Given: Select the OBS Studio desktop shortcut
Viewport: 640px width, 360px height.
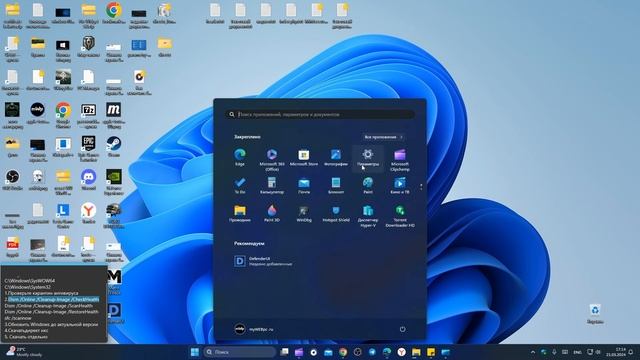Looking at the screenshot, I should [12, 180].
